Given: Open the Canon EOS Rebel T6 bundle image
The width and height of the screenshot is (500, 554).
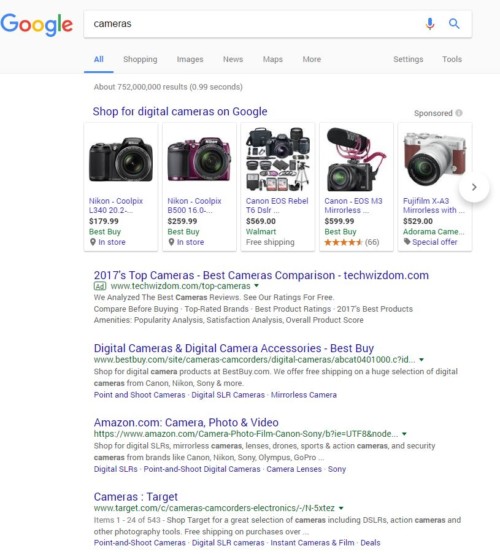Looking at the screenshot, I should pyautogui.click(x=278, y=160).
